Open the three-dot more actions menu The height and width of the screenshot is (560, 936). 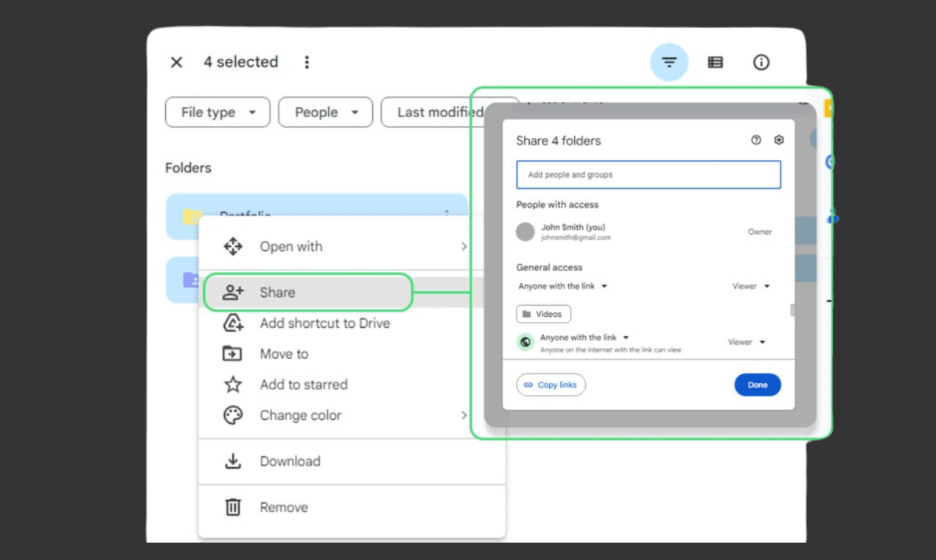pos(307,62)
